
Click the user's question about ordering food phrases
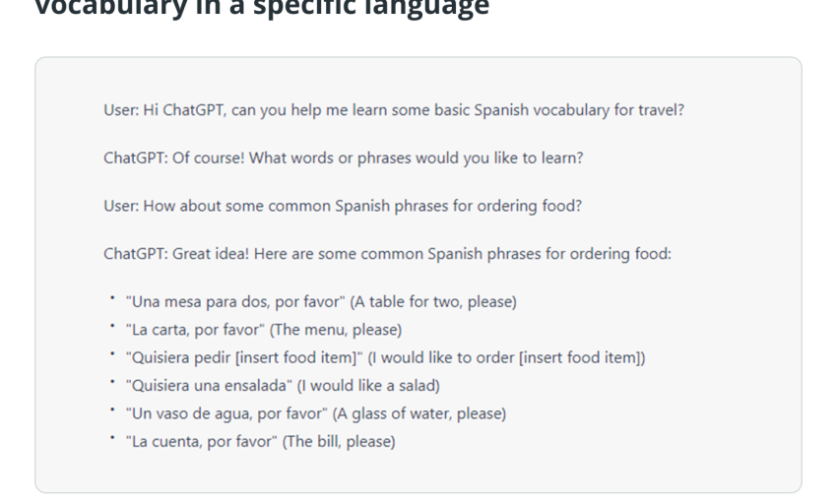343,206
